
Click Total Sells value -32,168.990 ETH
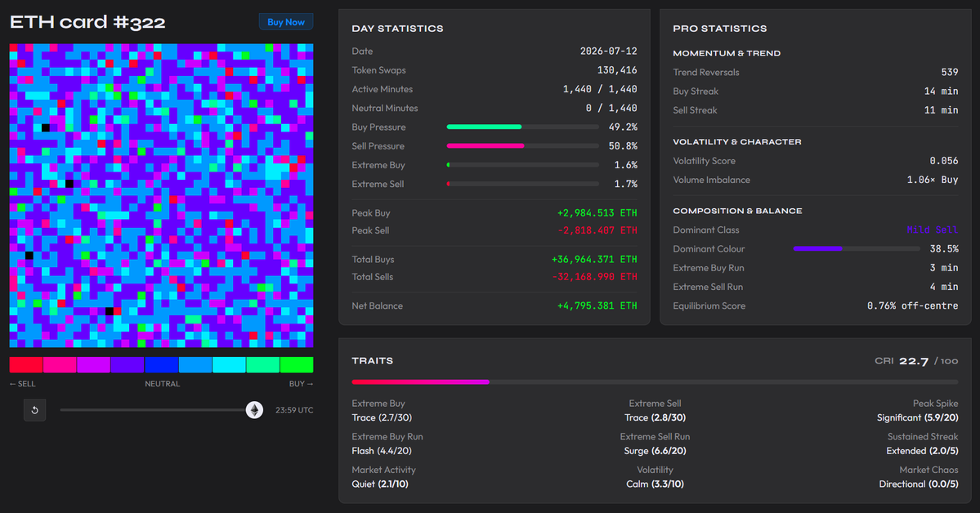pyautogui.click(x=594, y=277)
